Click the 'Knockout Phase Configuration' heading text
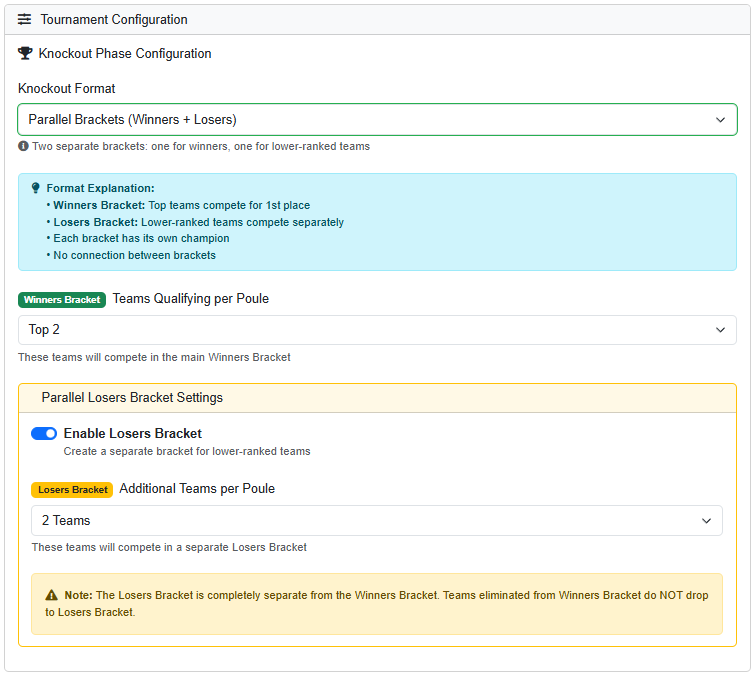 (x=125, y=54)
